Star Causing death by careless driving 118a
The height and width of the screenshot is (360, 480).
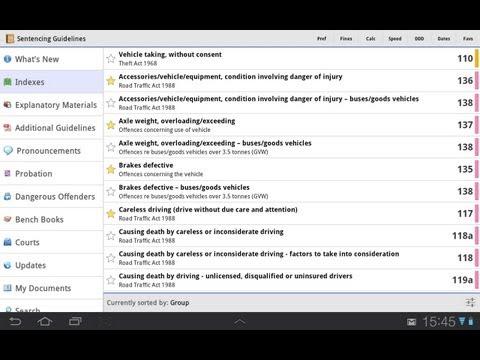111,236
